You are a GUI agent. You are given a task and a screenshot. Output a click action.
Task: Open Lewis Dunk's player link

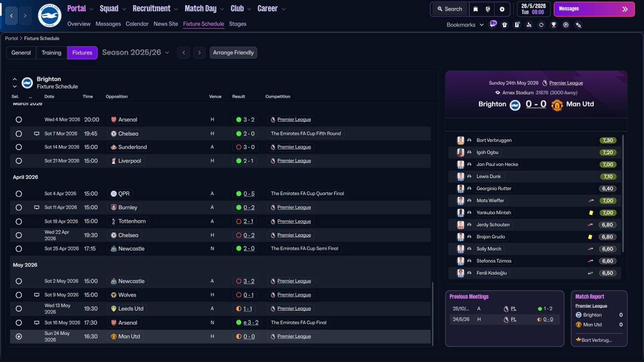pyautogui.click(x=489, y=176)
